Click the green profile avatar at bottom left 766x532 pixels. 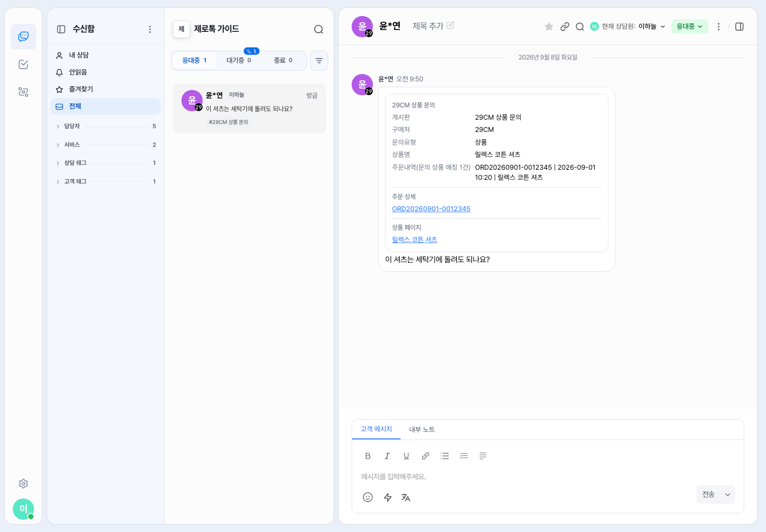pyautogui.click(x=23, y=509)
